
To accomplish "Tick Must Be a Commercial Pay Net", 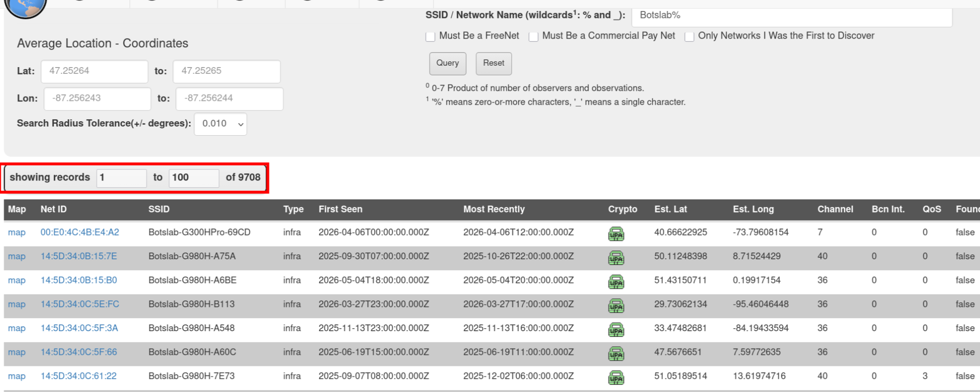I will pos(533,37).
